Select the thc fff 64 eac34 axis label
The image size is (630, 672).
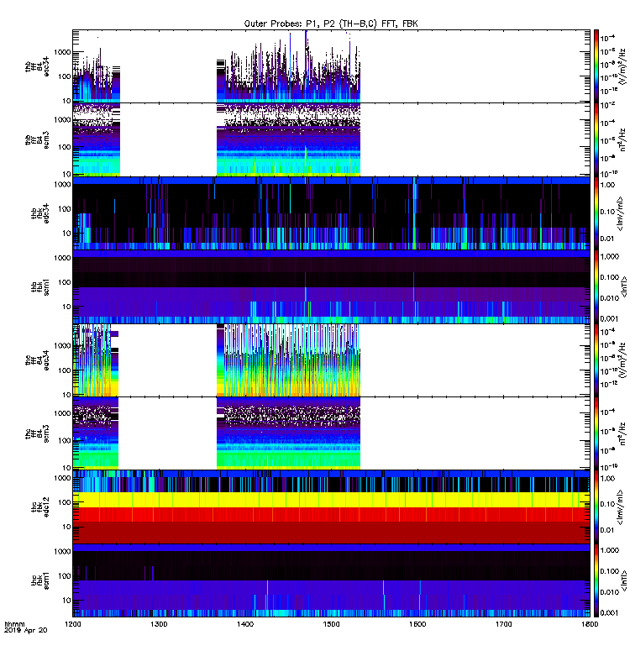tap(37, 360)
